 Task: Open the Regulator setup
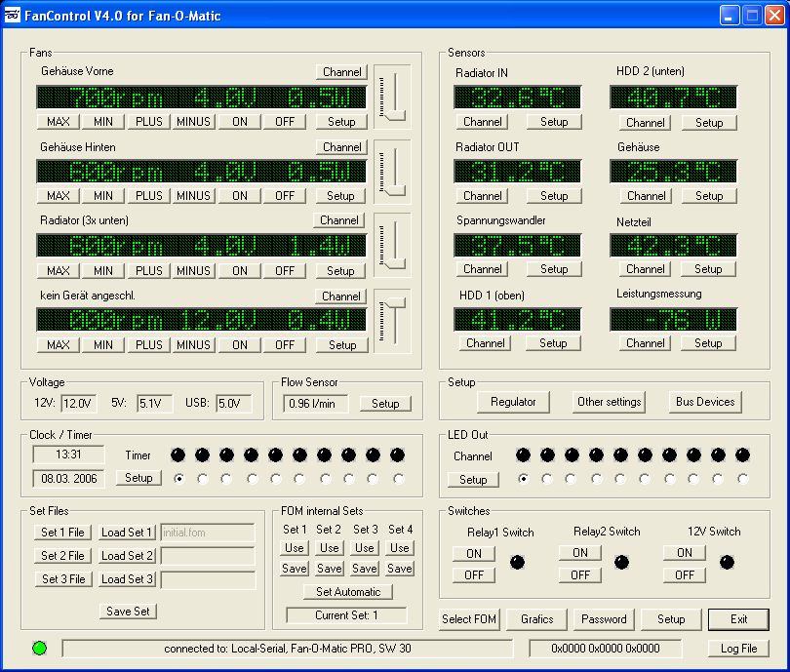click(513, 402)
